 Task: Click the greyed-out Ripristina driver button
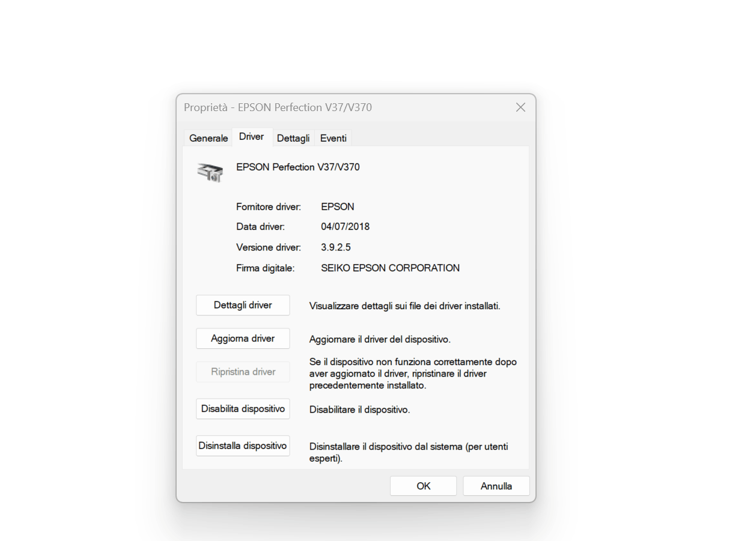(x=243, y=372)
